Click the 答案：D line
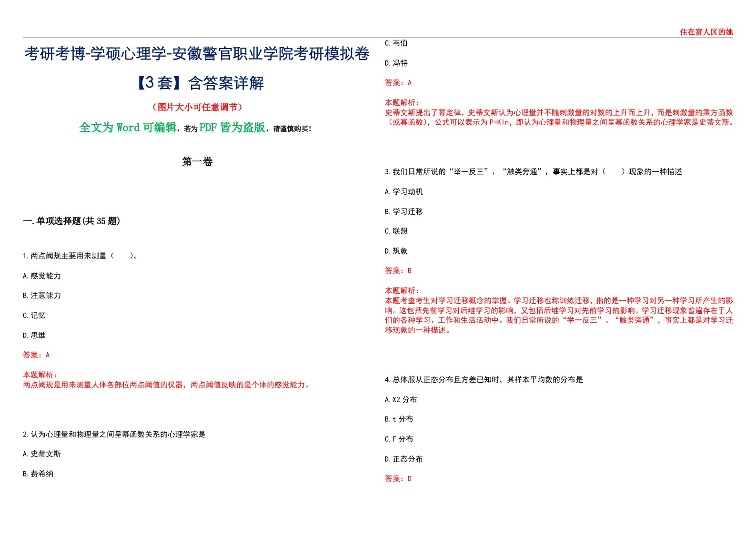This screenshot has width=756, height=534. point(398,479)
